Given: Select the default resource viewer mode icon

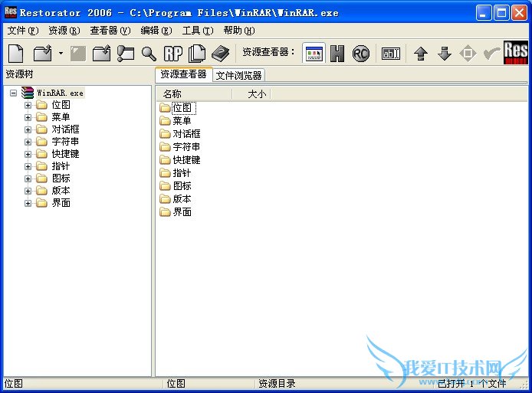Looking at the screenshot, I should click(x=314, y=53).
